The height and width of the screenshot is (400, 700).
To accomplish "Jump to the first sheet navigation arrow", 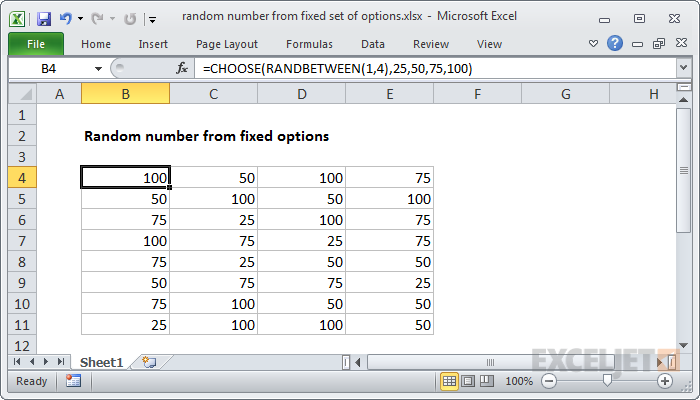I will point(17,362).
